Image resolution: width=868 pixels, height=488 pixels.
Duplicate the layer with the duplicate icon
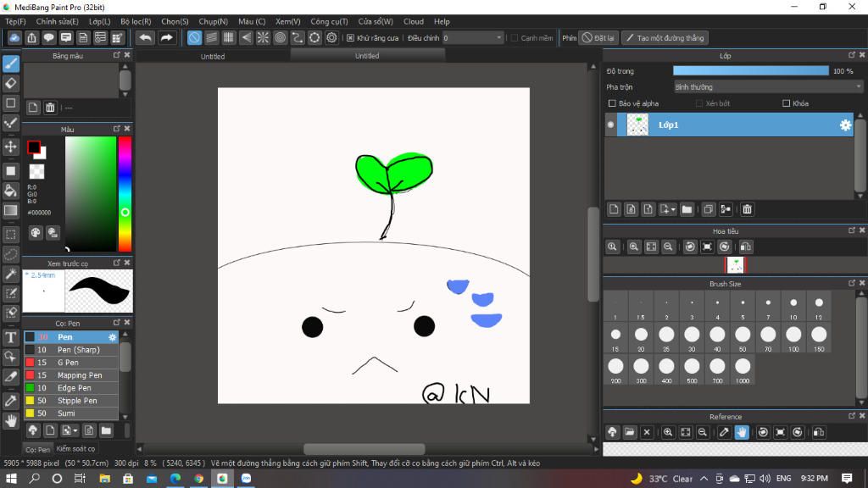tap(708, 209)
